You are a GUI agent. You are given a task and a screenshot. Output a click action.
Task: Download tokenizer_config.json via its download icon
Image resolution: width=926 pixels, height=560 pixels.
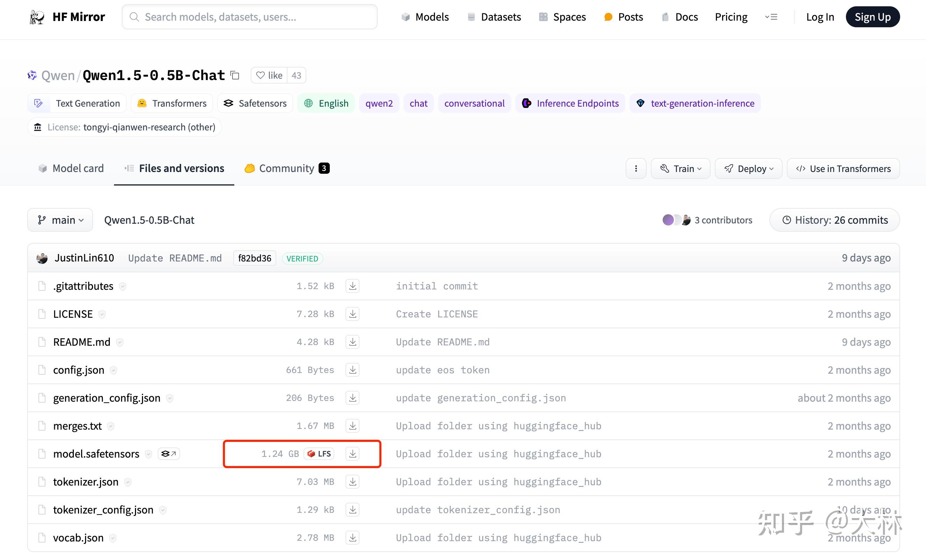(352, 510)
